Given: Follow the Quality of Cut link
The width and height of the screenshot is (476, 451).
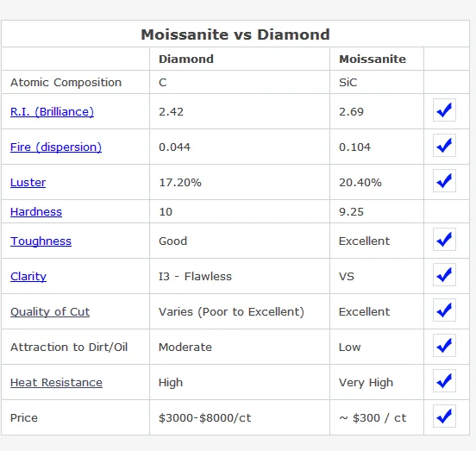Looking at the screenshot, I should 50,311.
